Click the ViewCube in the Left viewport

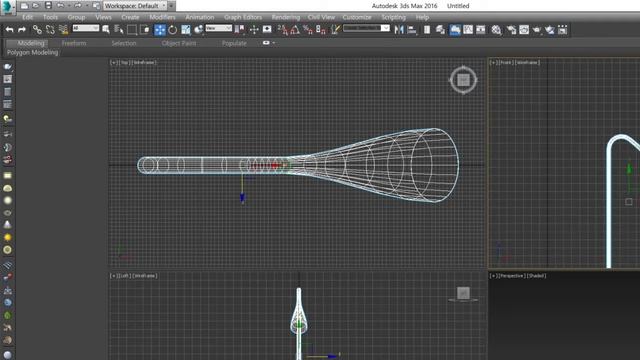[463, 294]
